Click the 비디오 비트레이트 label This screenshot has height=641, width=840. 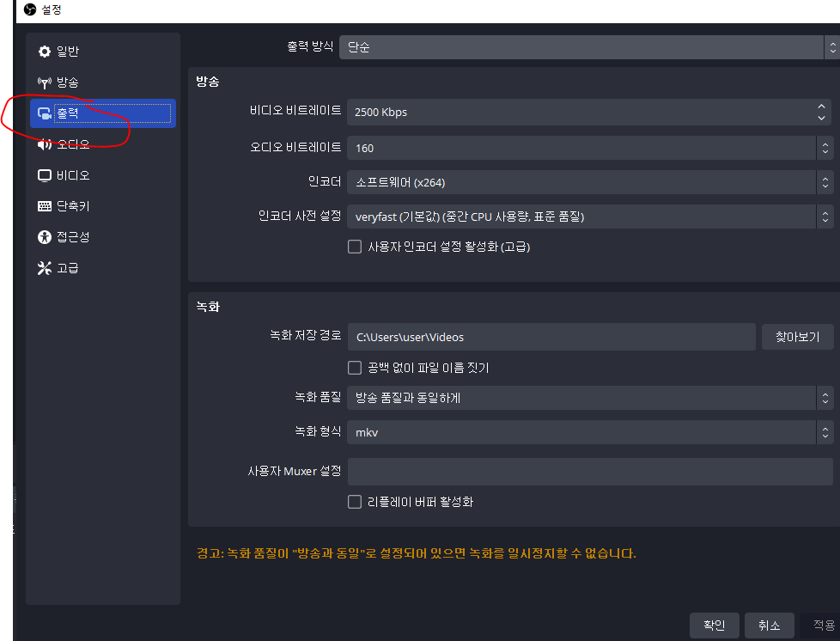click(x=295, y=110)
